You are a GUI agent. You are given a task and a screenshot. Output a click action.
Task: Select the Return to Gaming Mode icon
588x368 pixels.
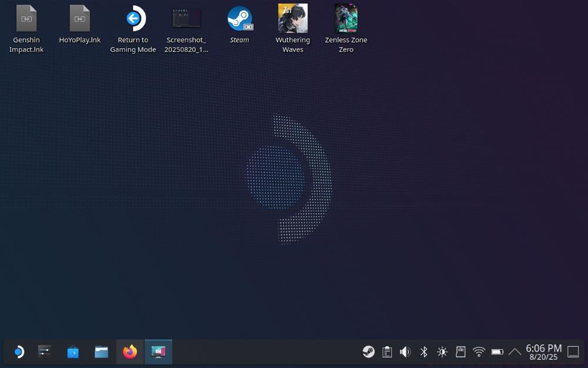133,19
